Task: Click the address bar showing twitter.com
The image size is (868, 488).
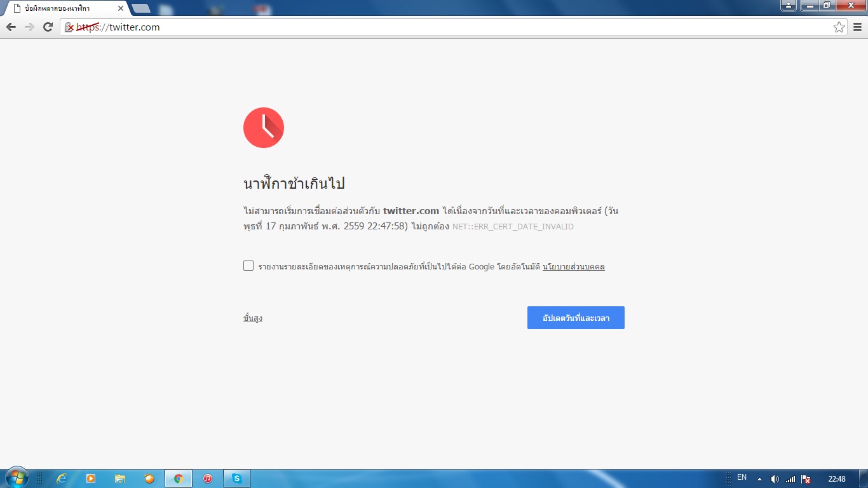Action: [454, 27]
